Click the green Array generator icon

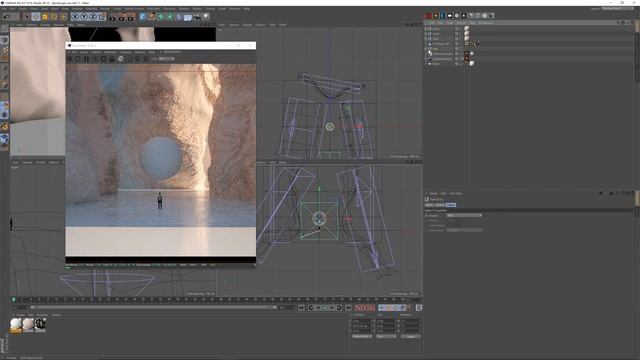pos(169,17)
